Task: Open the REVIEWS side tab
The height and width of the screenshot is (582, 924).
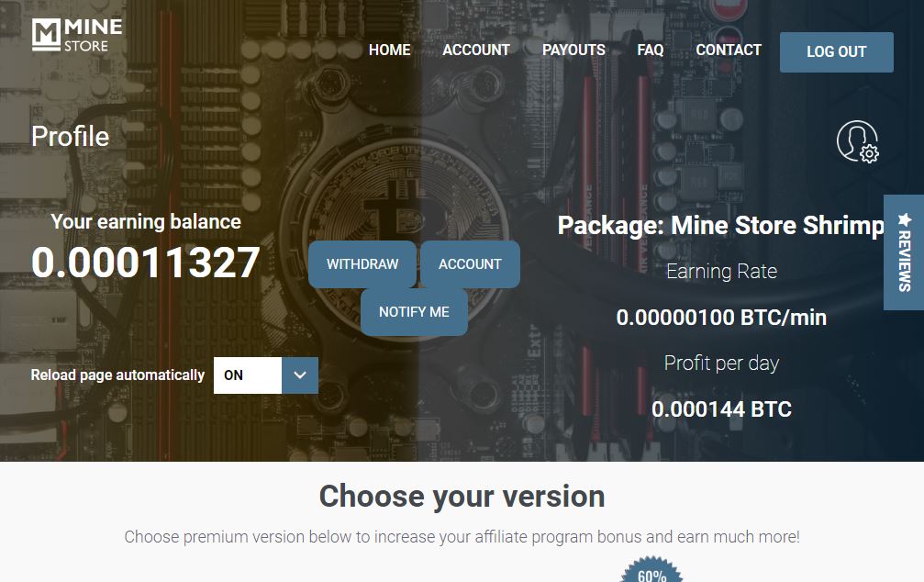Action: click(x=904, y=252)
